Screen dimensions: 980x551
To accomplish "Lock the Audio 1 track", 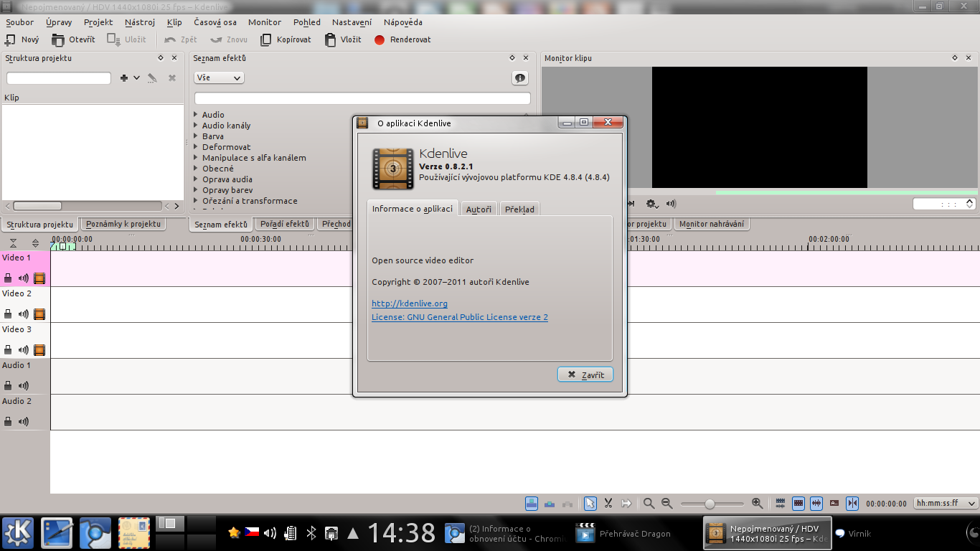I will pos(8,386).
